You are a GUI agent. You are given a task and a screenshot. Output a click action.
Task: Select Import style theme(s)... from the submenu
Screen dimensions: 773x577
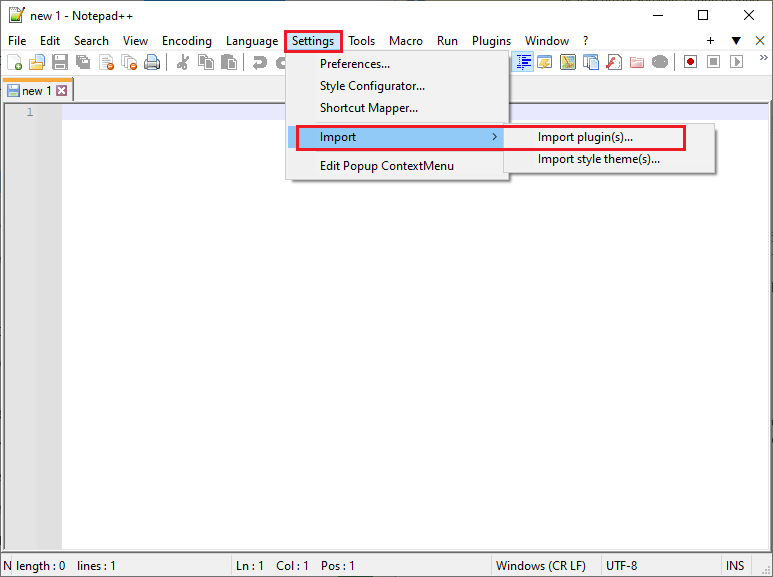tap(609, 159)
